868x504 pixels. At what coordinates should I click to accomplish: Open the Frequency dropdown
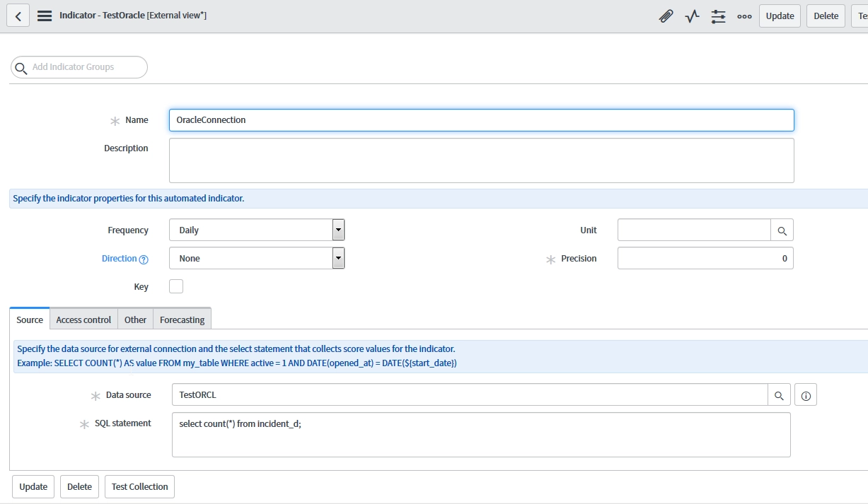(338, 230)
